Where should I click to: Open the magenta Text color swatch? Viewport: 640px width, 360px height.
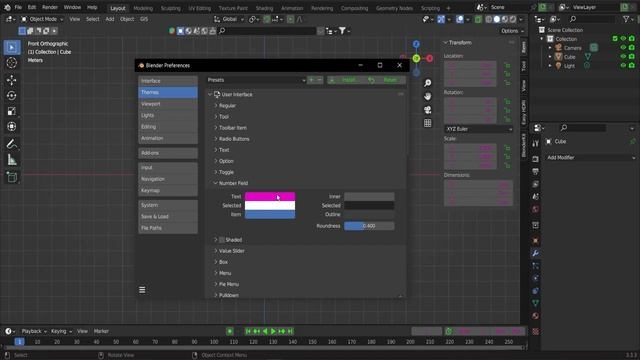(270, 196)
